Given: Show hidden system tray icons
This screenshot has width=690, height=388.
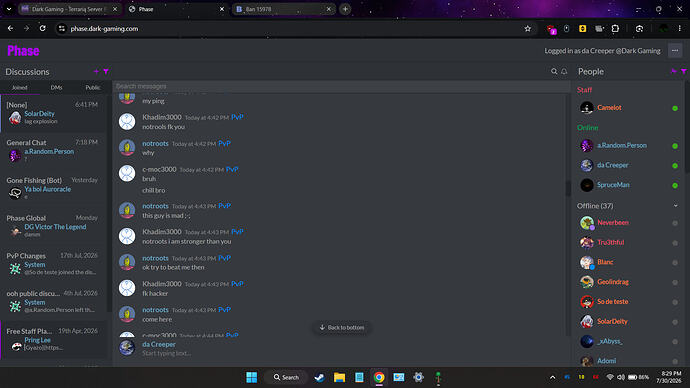Looking at the screenshot, I should (x=553, y=377).
